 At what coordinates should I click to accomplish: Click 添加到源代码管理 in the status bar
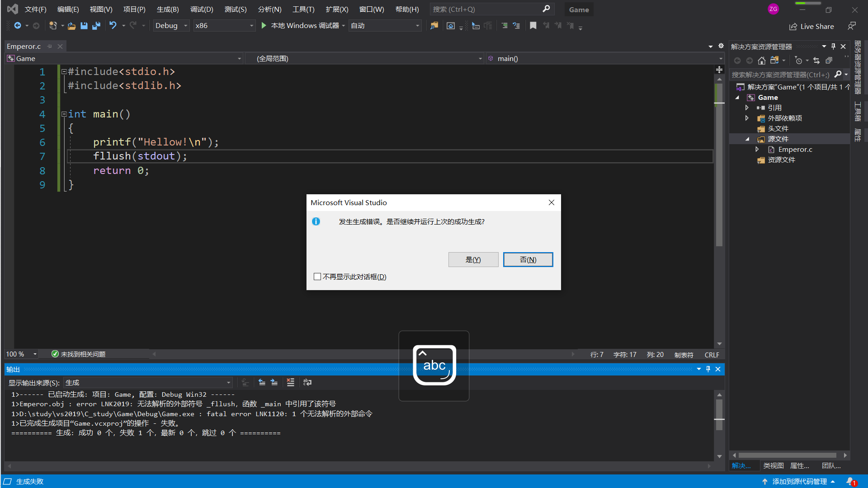pos(799,482)
